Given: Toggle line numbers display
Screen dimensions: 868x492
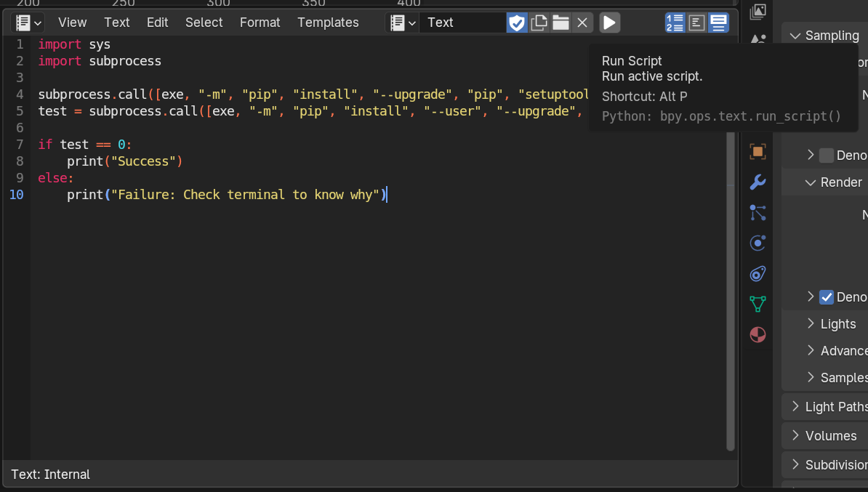Looking at the screenshot, I should [x=675, y=23].
